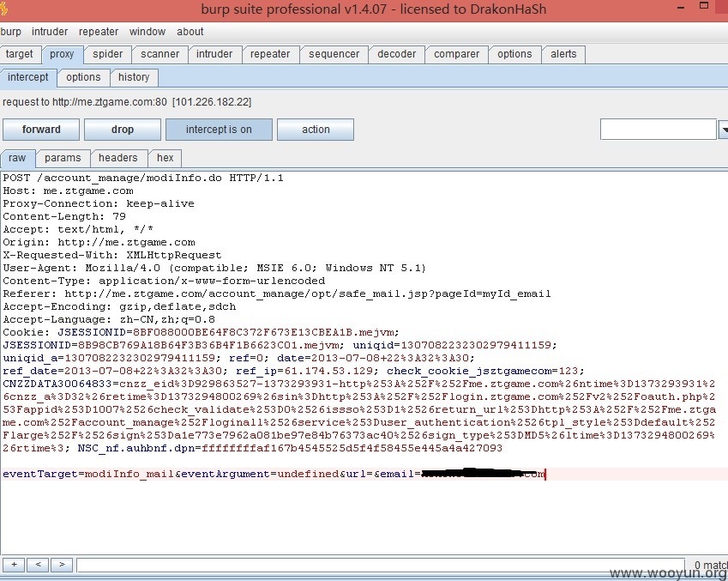Open the top-level options tab
The width and height of the screenshot is (728, 581).
click(x=514, y=54)
